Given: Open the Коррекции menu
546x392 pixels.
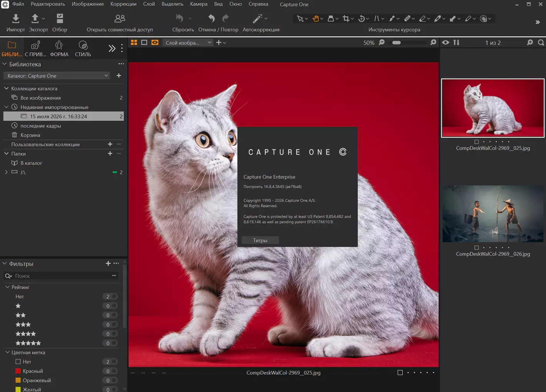Looking at the screenshot, I should [x=123, y=4].
